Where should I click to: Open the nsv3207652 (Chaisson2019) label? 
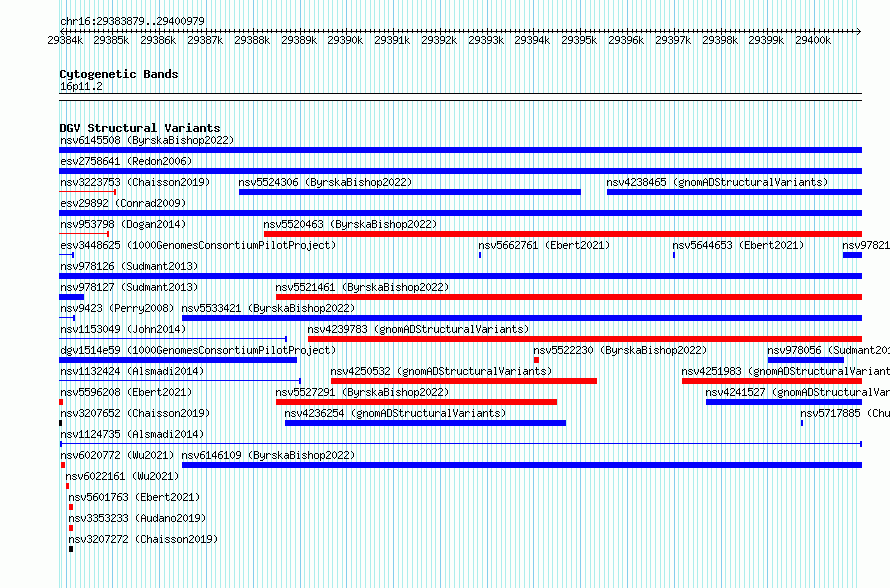[x=135, y=413]
